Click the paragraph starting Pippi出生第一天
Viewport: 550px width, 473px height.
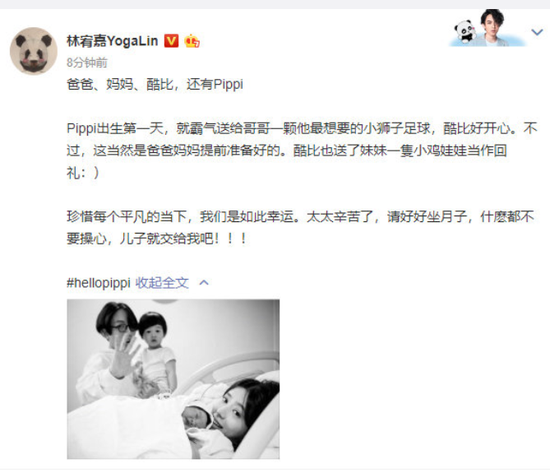tap(302, 151)
